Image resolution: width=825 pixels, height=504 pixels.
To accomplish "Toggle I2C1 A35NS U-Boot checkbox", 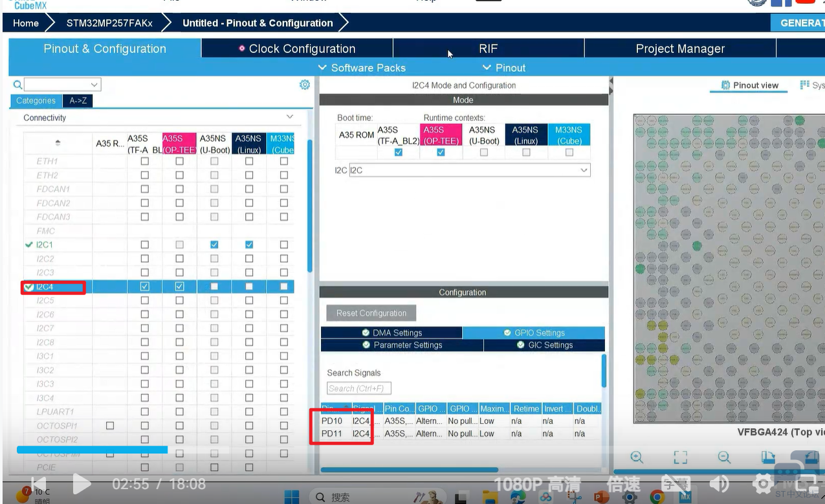I will pyautogui.click(x=214, y=245).
